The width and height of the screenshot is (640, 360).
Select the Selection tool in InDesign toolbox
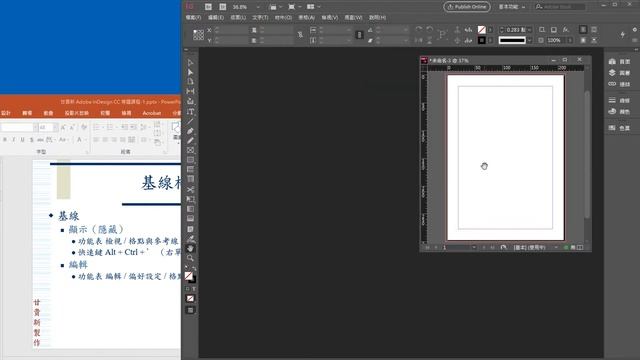[190, 62]
